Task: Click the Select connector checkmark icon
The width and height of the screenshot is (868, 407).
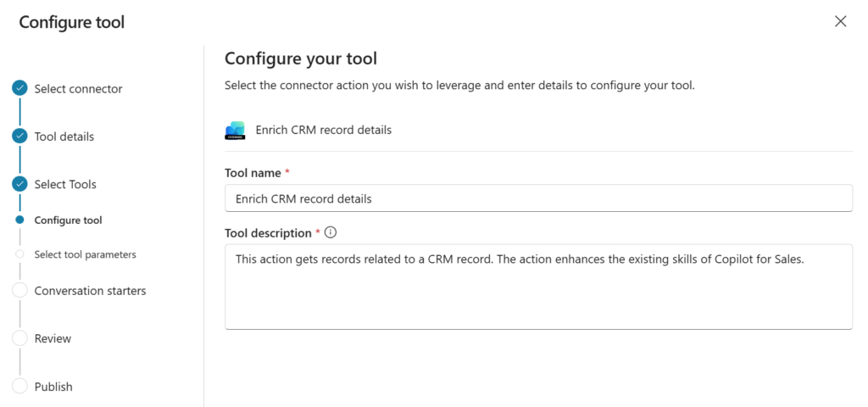Action: point(19,88)
